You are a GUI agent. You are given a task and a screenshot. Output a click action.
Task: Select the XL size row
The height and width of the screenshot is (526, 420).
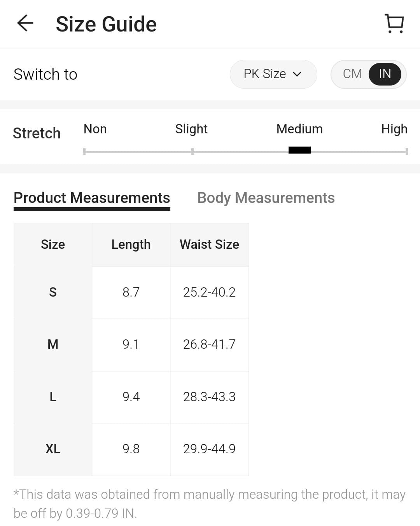click(53, 449)
